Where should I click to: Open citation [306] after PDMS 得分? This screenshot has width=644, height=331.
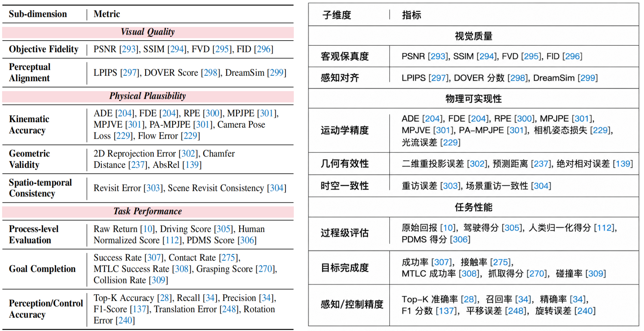(460, 240)
